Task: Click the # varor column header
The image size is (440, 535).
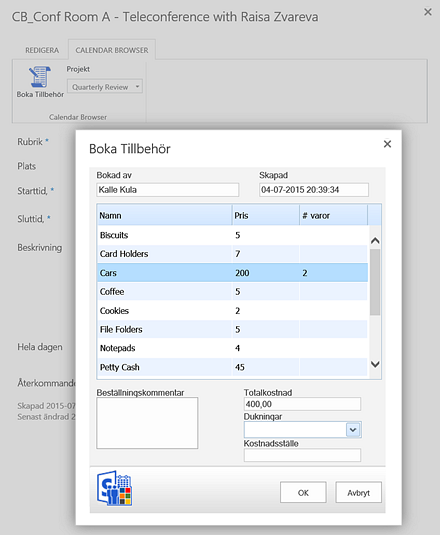Action: click(334, 215)
